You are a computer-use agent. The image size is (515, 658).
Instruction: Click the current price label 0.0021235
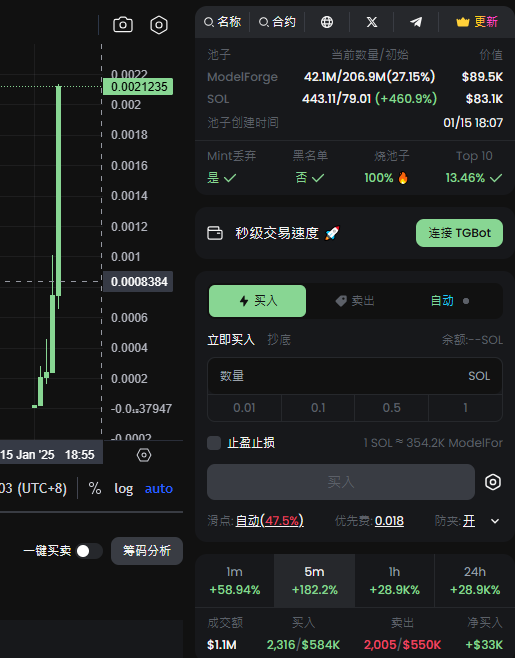138,87
